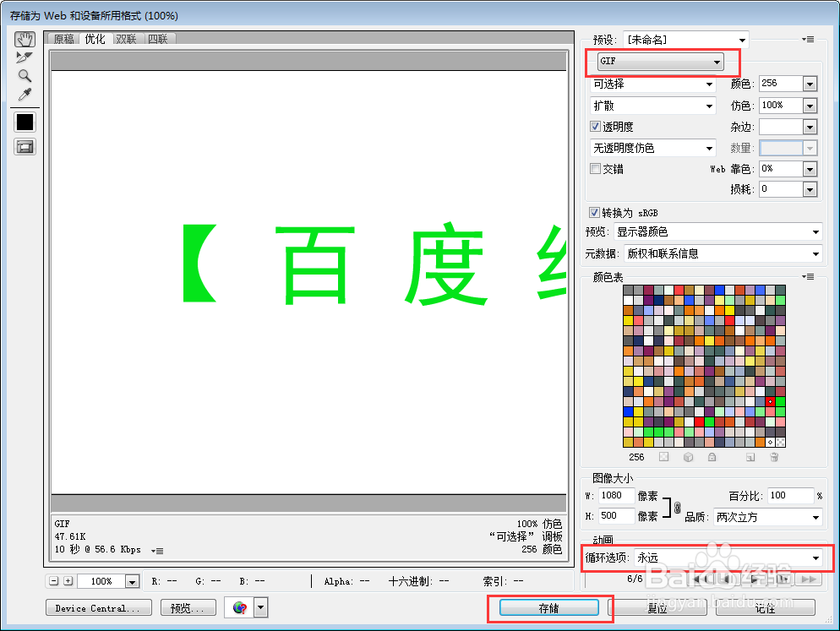Open the 品质 两次立方 dropdown
The image size is (840, 631).
(x=767, y=518)
